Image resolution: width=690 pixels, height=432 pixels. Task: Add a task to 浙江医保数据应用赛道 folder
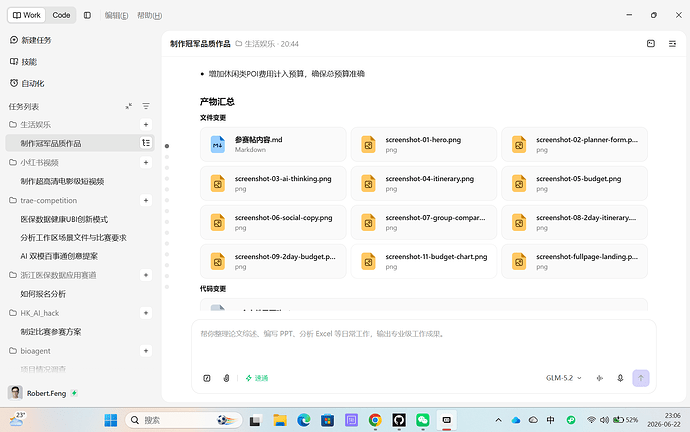tap(146, 275)
